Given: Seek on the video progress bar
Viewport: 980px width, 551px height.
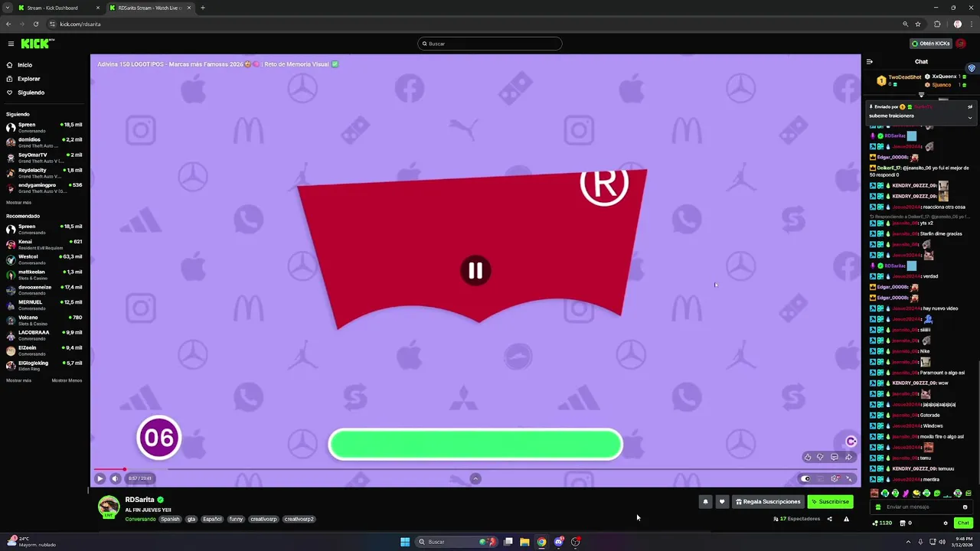Looking at the screenshot, I should click(x=475, y=469).
